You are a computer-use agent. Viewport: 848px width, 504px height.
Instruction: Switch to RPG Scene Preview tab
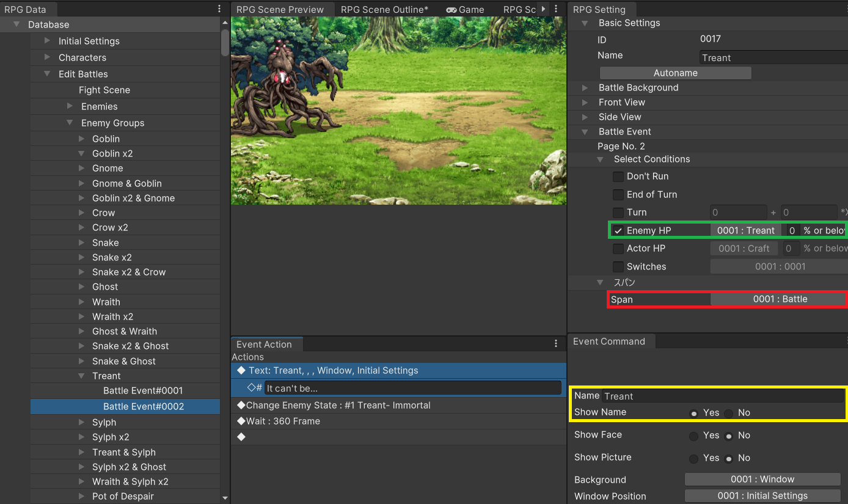(x=280, y=9)
